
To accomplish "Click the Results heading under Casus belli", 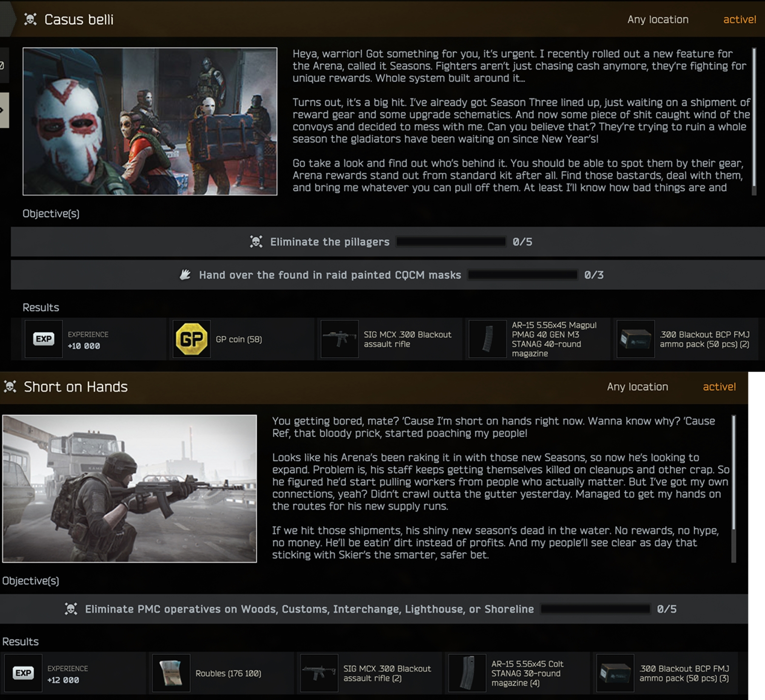I will click(41, 307).
